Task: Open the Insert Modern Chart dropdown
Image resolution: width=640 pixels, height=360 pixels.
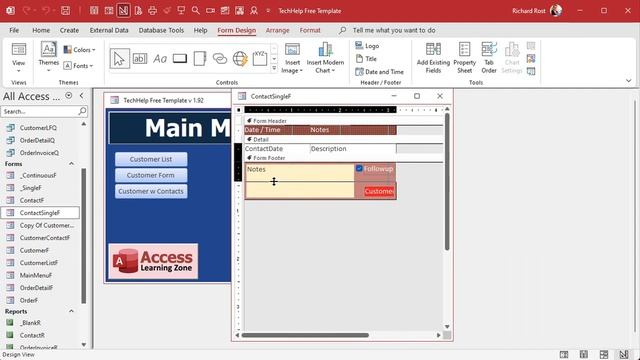Action: 325,58
